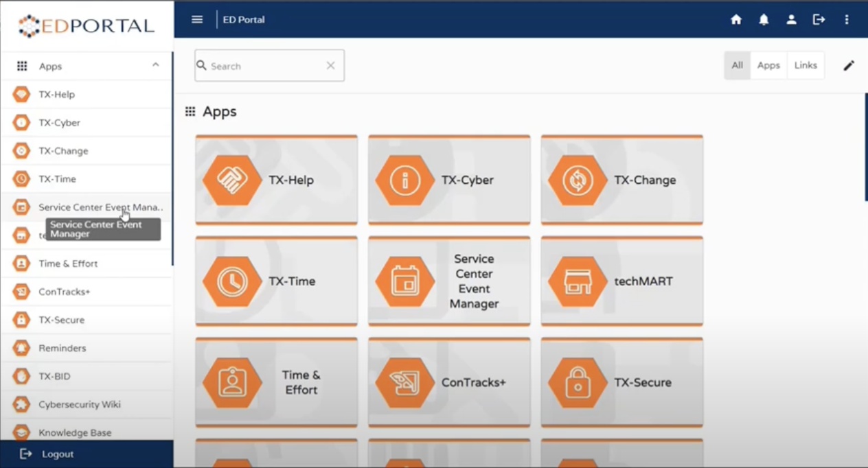Open the user profile icon in the header
The height and width of the screenshot is (468, 868).
(x=791, y=20)
